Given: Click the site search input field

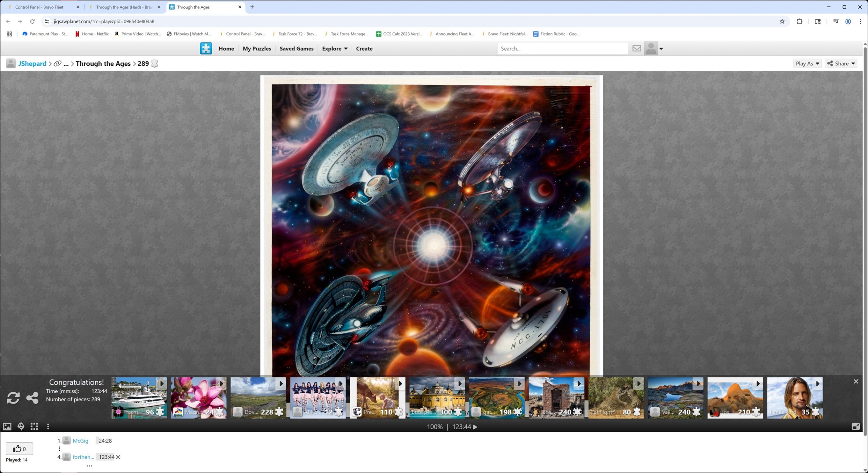Looking at the screenshot, I should (x=562, y=48).
